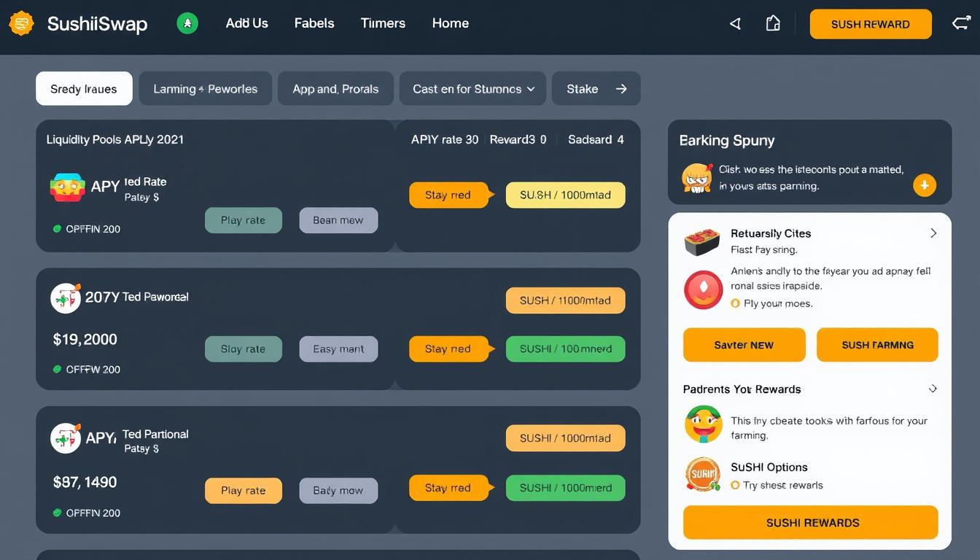Image resolution: width=980 pixels, height=560 pixels.
Task: Click the sushi roll icon beside Retuarsily Cites
Action: (x=702, y=241)
